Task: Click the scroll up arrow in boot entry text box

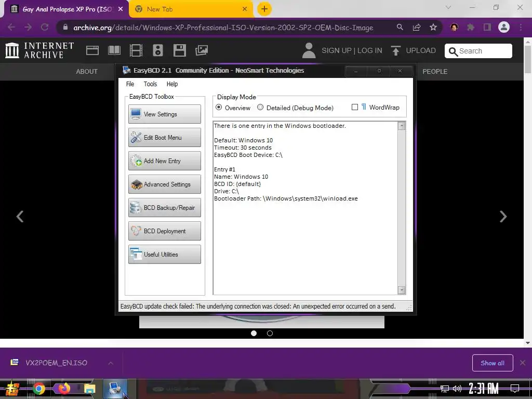Action: [x=402, y=126]
